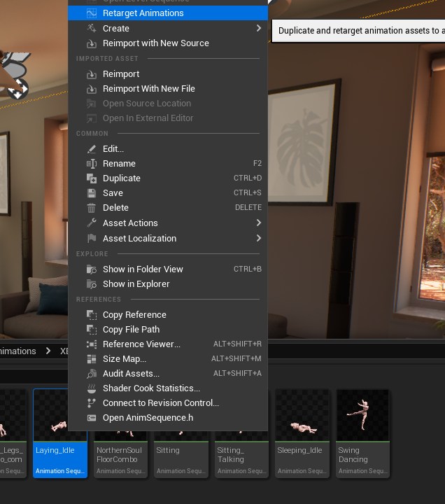Click viewport transform gizmo widget
The image size is (445, 504).
[x=18, y=89]
